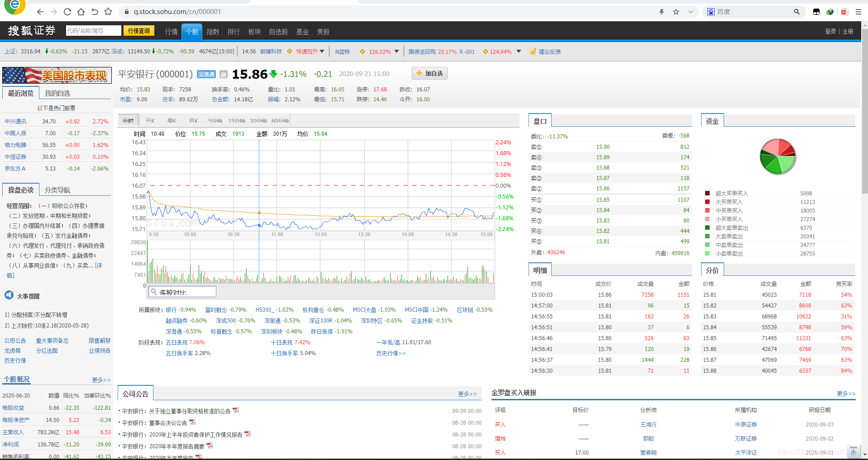Open the 注册 register link
This screenshot has width=868, height=460.
click(848, 31)
